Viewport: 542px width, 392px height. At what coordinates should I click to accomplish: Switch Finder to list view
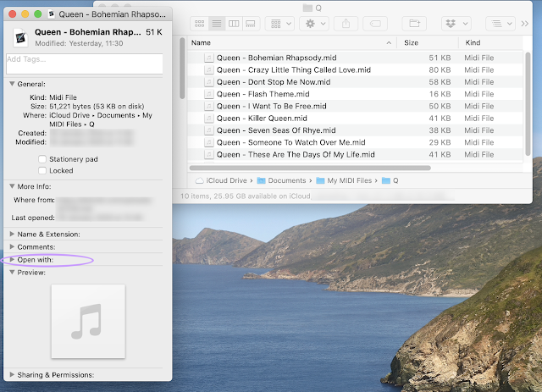(217, 24)
